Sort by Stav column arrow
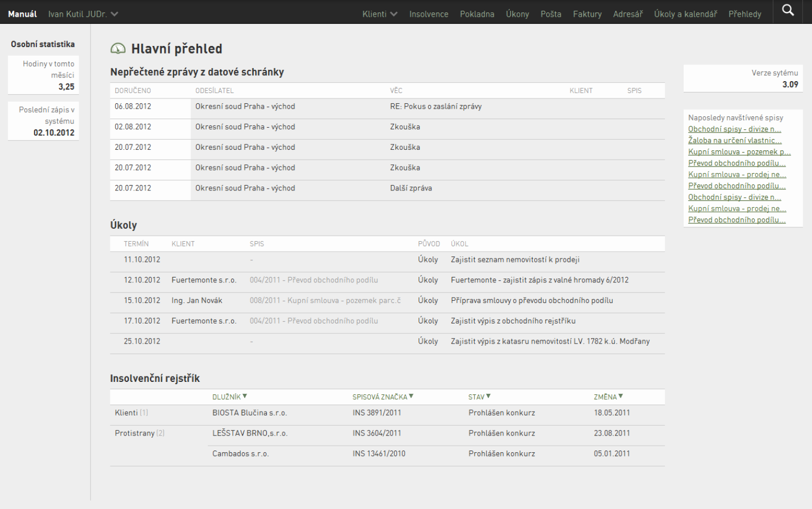812x509 pixels. click(488, 396)
